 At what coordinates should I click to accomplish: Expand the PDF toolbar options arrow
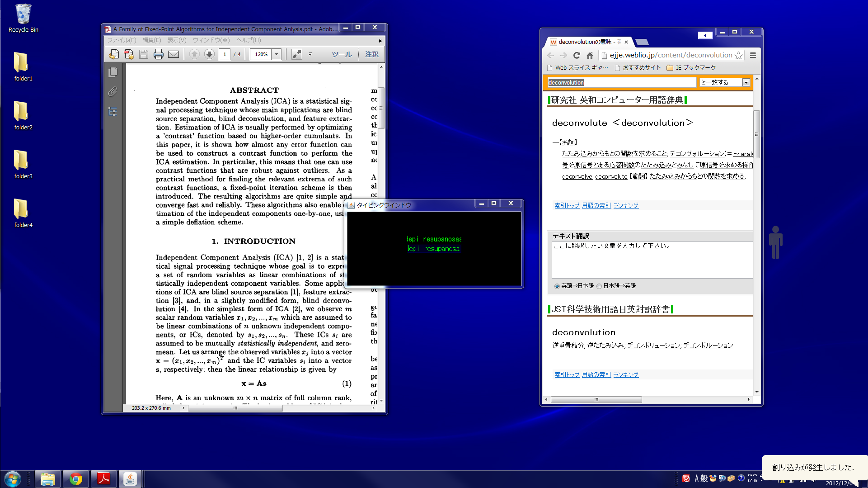(x=310, y=54)
